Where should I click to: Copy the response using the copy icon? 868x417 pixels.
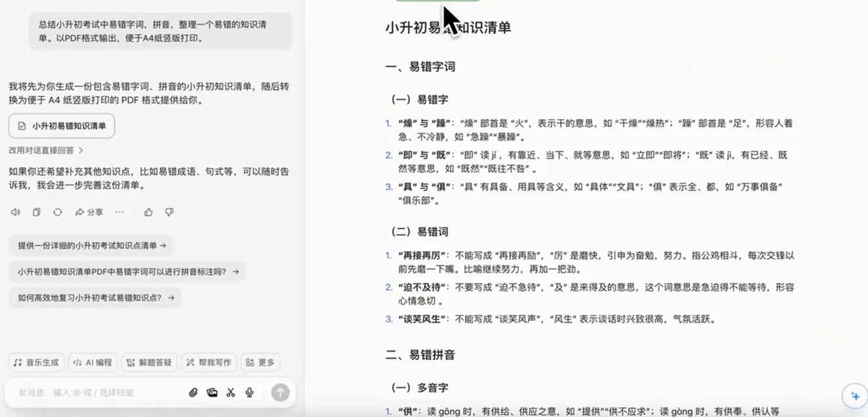[36, 211]
